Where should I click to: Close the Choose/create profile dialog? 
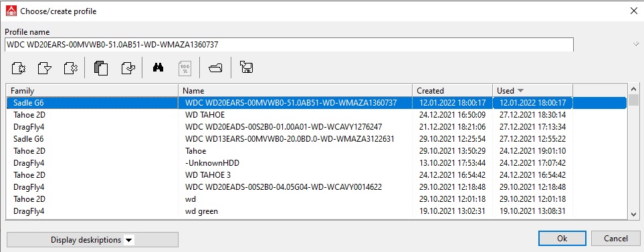click(634, 11)
